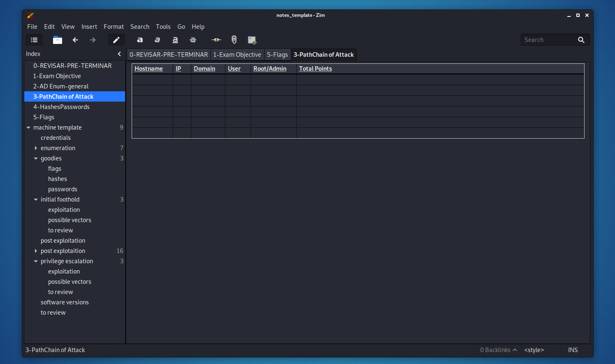Viewport: 615px width, 364px height.
Task: Select the 4-HashesPasswords page in index
Action: 61,107
